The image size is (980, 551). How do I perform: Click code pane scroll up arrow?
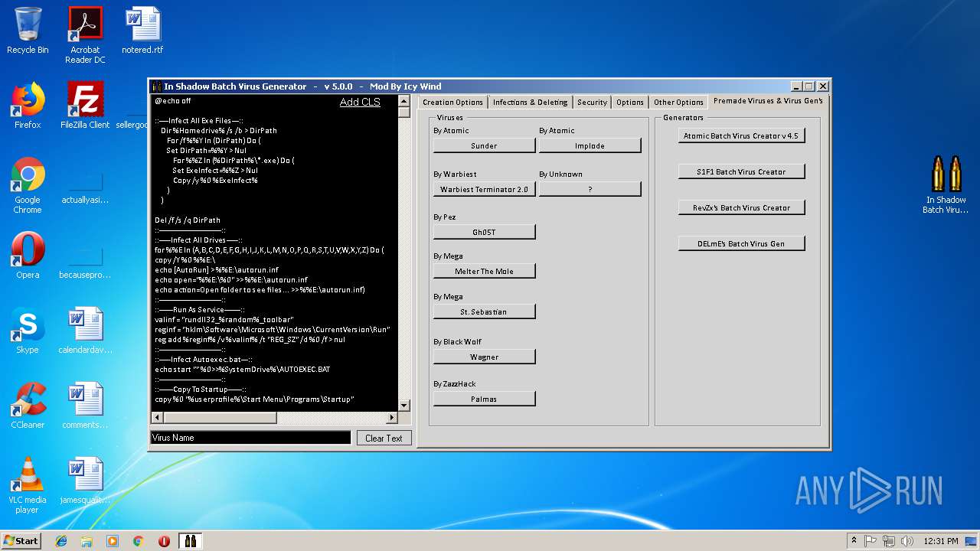coord(404,100)
